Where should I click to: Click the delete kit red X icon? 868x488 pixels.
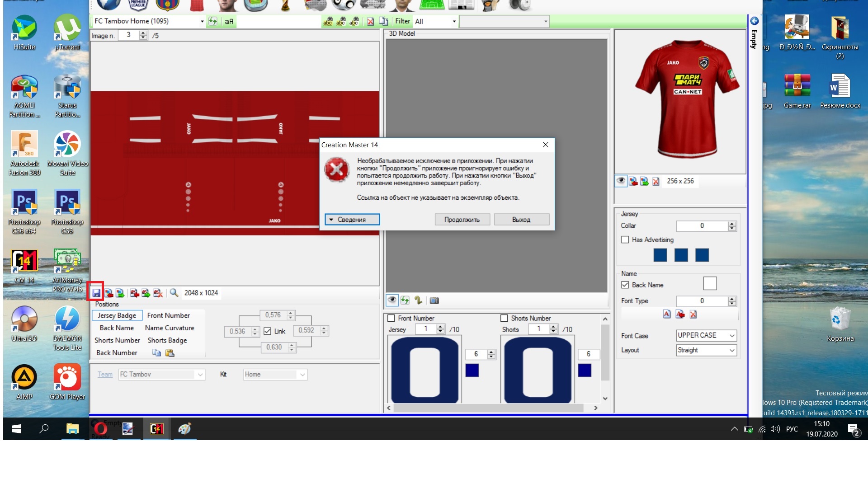370,21
